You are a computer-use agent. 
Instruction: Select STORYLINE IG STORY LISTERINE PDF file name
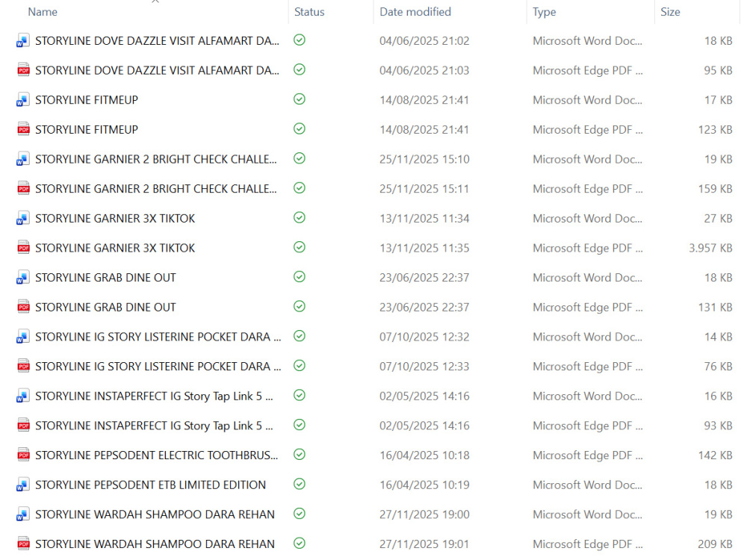click(x=158, y=367)
